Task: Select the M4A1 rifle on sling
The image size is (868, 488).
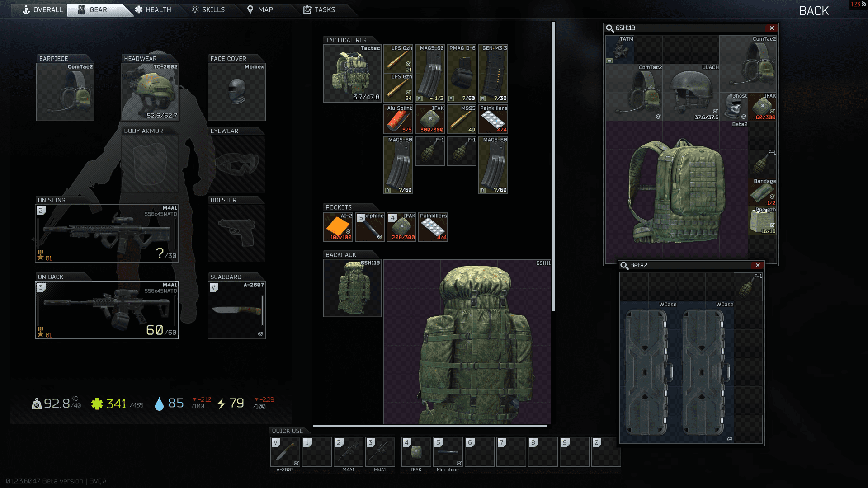Action: coord(107,234)
